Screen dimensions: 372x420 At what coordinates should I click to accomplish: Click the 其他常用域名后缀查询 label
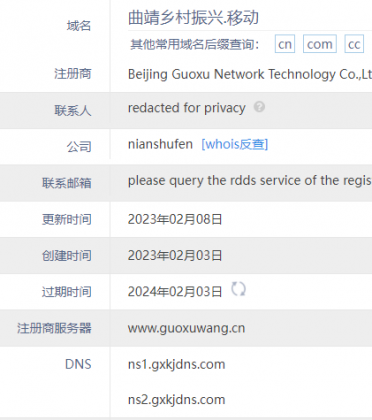(194, 44)
